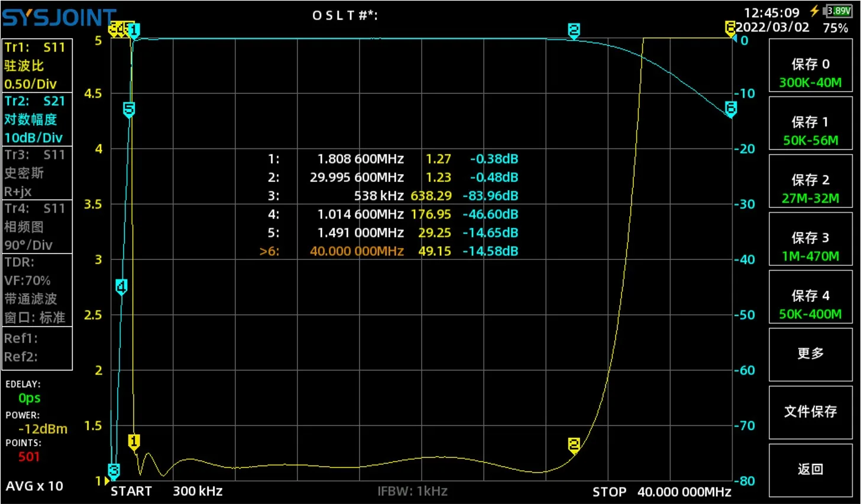The width and height of the screenshot is (861, 504).
Task: Click cyan marker 3 at bottom left
Action: [114, 470]
